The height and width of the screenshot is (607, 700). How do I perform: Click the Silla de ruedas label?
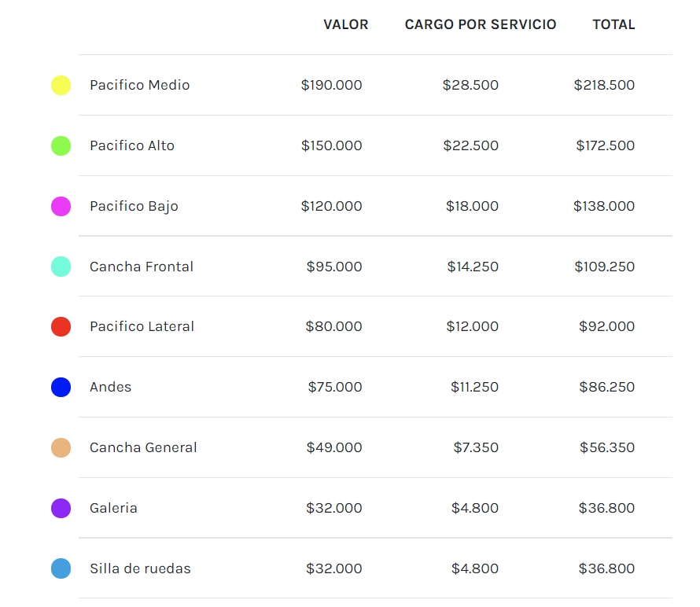pos(140,568)
